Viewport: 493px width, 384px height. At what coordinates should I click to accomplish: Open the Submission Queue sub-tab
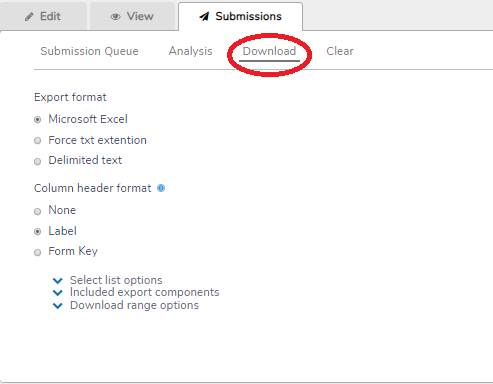tap(89, 51)
